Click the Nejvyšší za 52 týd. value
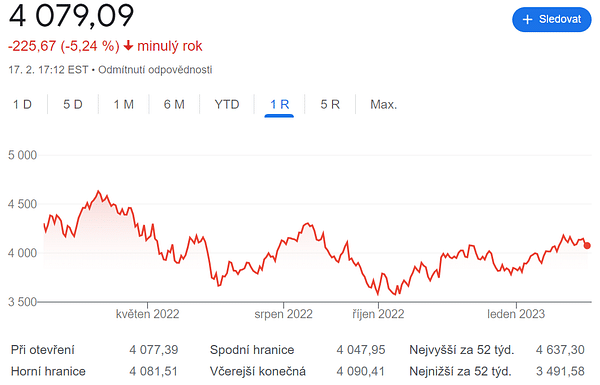600x385 pixels. tap(560, 349)
